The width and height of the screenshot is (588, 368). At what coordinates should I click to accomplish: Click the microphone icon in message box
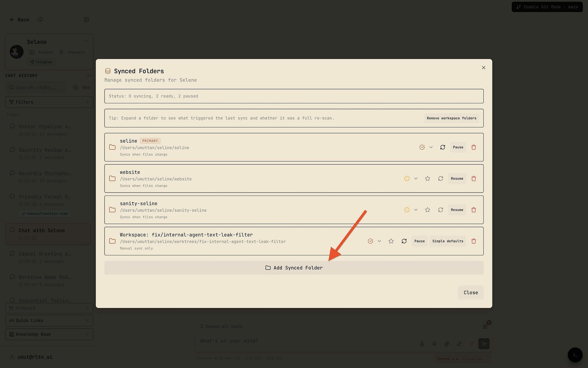tap(434, 344)
